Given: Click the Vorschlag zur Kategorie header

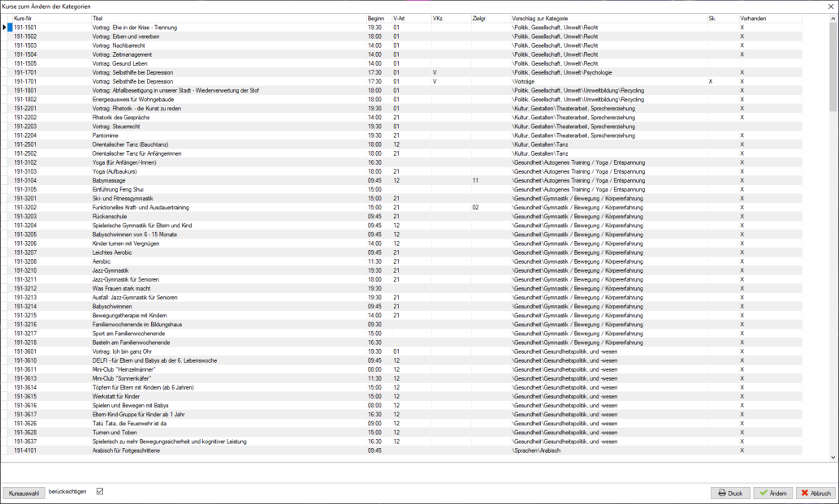Looking at the screenshot, I should click(609, 18).
